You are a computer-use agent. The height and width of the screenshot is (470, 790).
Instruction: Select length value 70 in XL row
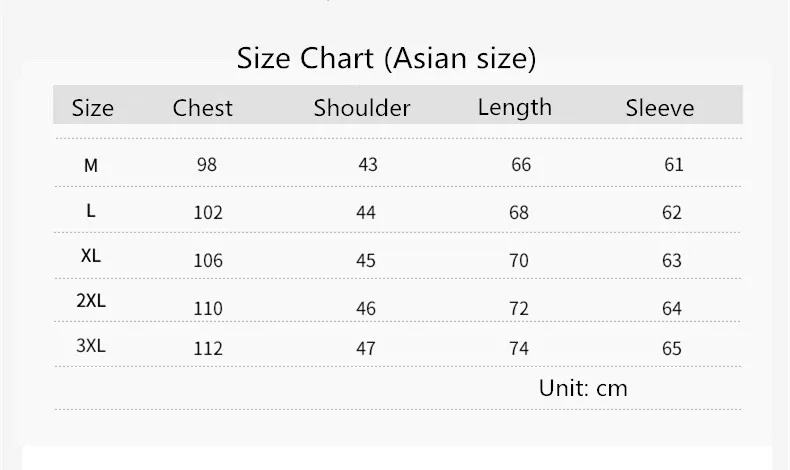[x=519, y=260]
